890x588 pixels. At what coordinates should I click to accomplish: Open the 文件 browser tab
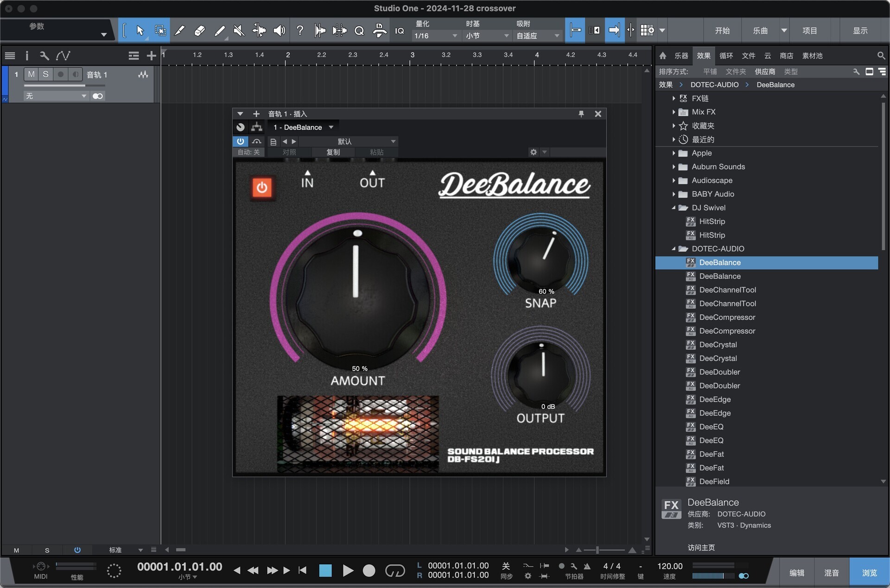pos(748,56)
